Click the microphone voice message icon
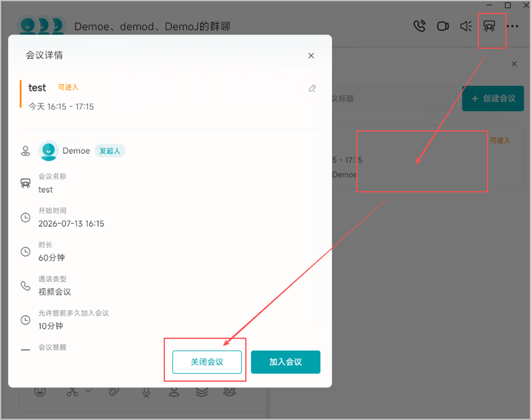This screenshot has width=531, height=420. coord(146,392)
